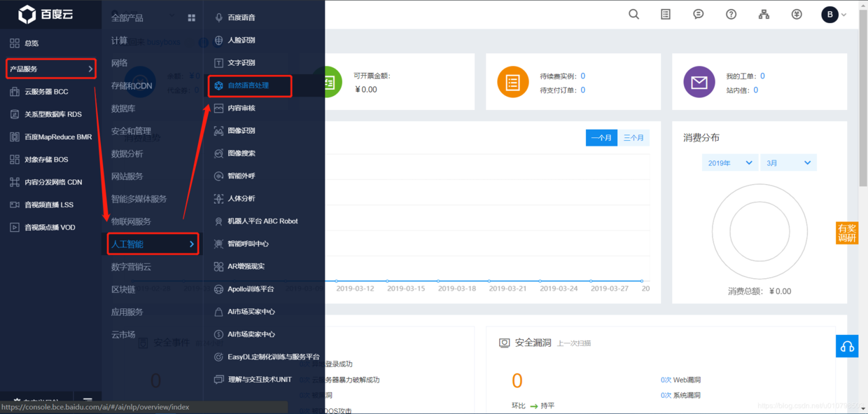Open 音视频直播 LSS in sidebar

pyautogui.click(x=50, y=205)
